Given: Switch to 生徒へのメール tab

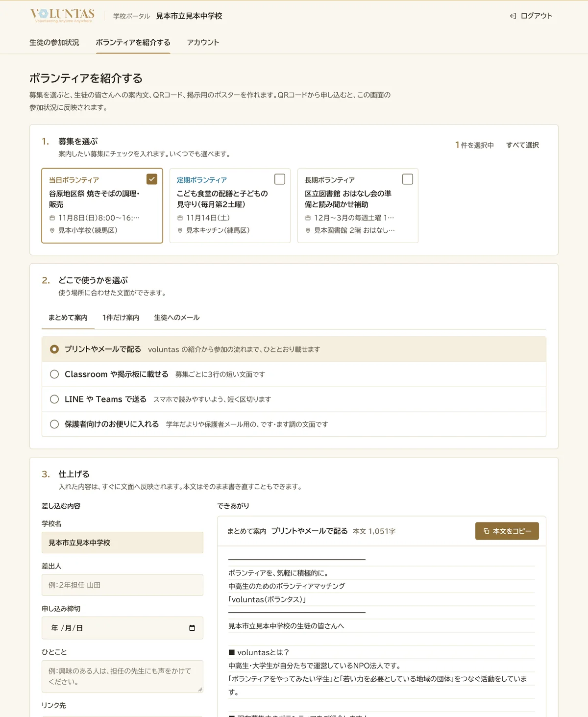Looking at the screenshot, I should click(177, 318).
